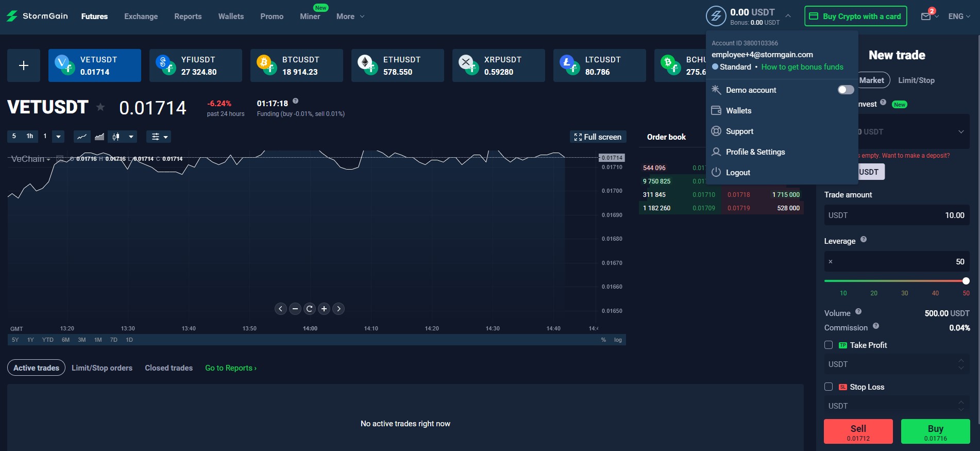The width and height of the screenshot is (980, 451).
Task: Click the Leverage help question mark
Action: pos(864,240)
